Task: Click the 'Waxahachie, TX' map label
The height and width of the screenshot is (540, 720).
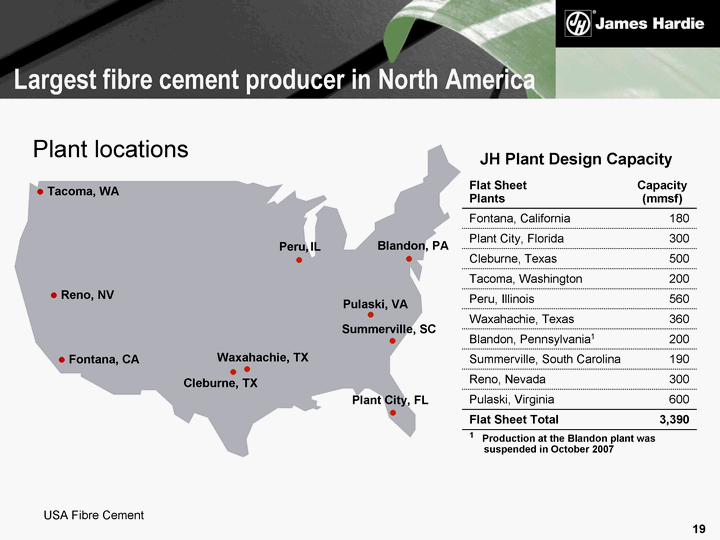Action: [x=262, y=357]
